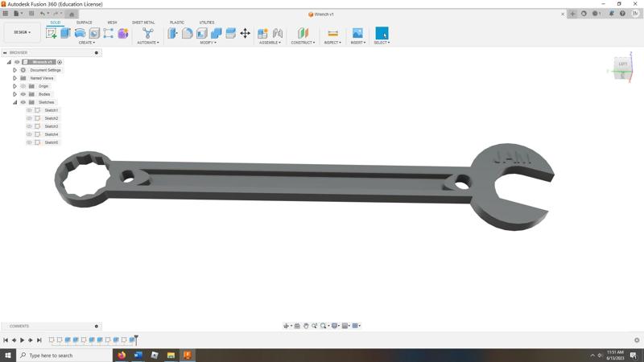The width and height of the screenshot is (644, 362).
Task: Select the Pan hand tool
Action: pyautogui.click(x=306, y=326)
